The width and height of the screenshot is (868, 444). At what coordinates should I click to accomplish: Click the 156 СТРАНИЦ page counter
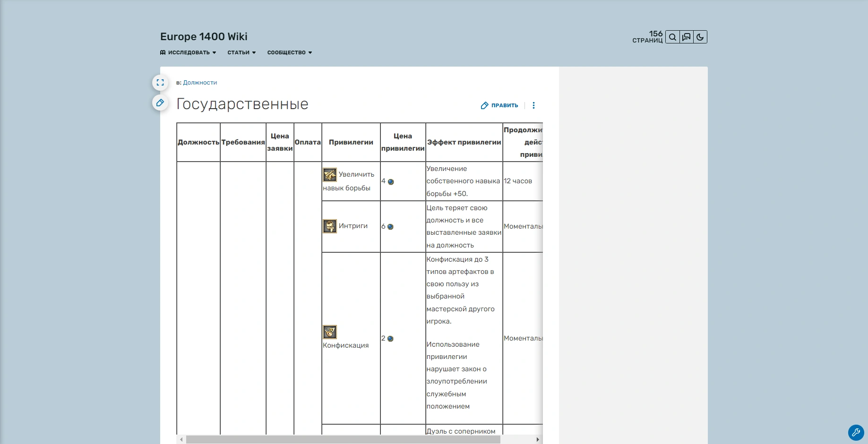pos(648,37)
